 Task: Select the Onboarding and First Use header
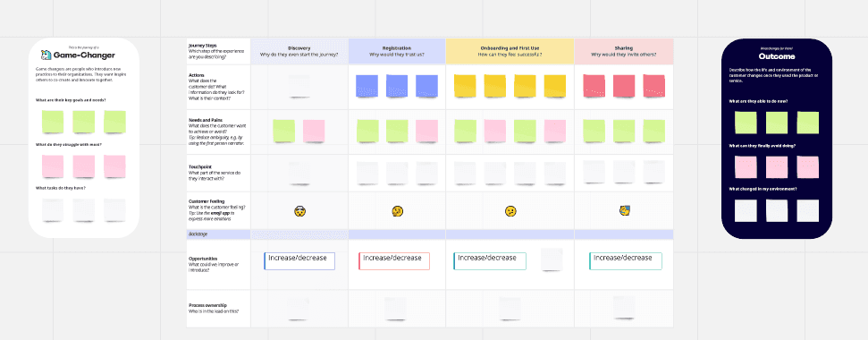[x=510, y=51]
